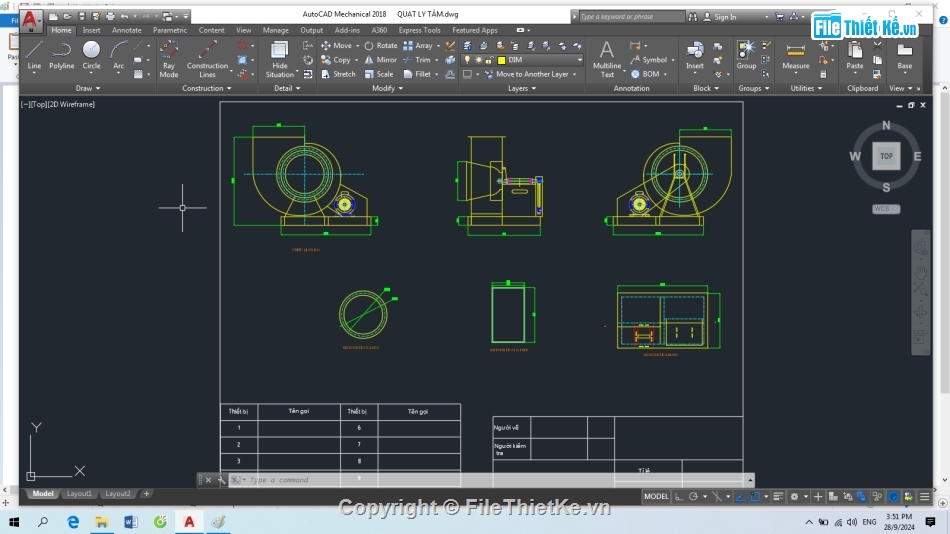Select the Array tool
This screenshot has height=534, width=950.
pos(418,45)
